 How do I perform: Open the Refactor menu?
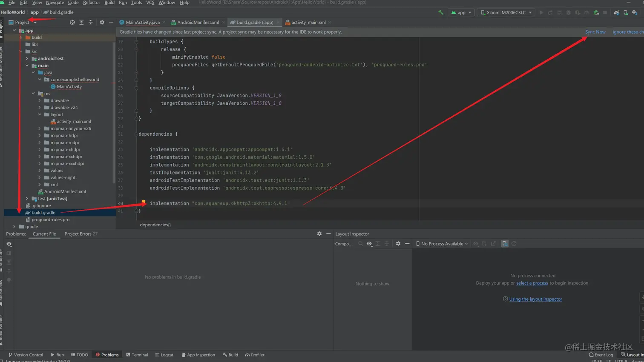[x=91, y=3]
